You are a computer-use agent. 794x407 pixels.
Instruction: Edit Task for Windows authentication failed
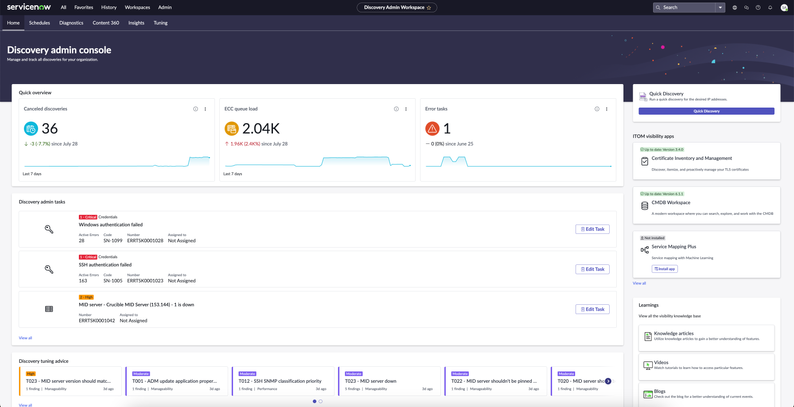pos(592,229)
